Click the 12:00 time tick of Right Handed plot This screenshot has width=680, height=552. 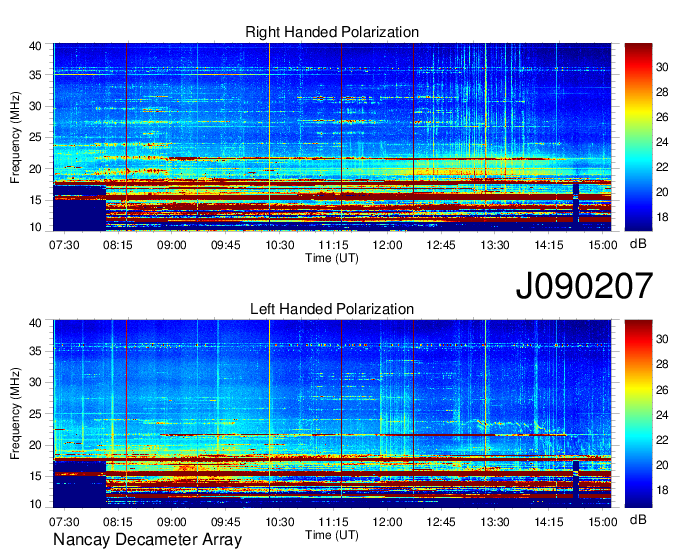(387, 245)
